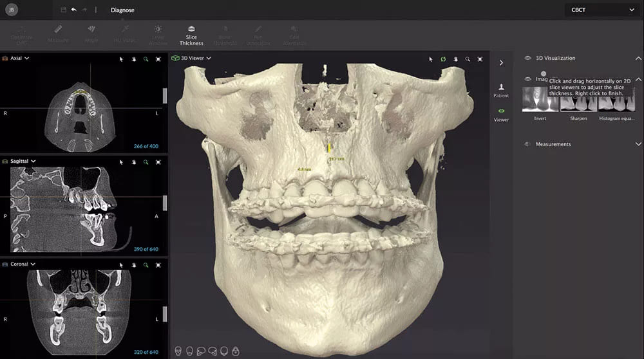The height and width of the screenshot is (359, 644).
Task: Toggle the Measurements visibility eye icon
Action: click(x=527, y=144)
